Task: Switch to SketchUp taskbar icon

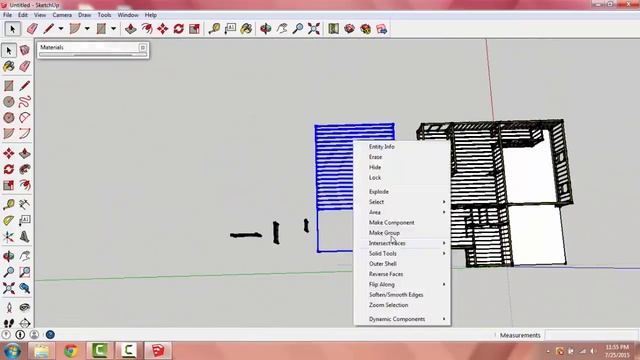Action: point(158,351)
